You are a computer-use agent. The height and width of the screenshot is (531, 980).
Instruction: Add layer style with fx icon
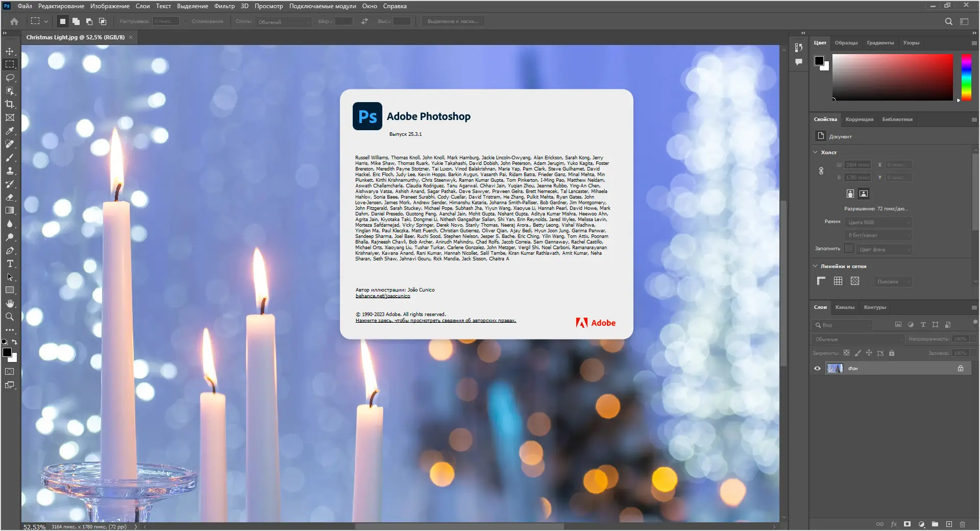(x=894, y=524)
